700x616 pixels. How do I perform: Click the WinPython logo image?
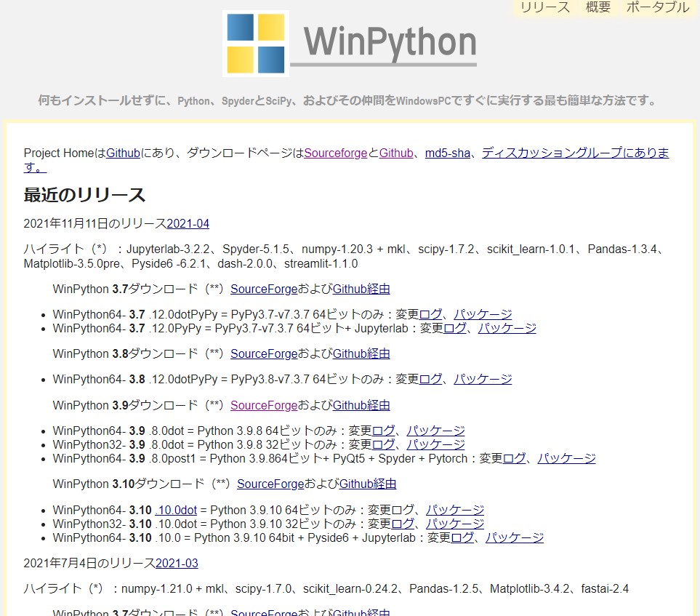(x=350, y=44)
